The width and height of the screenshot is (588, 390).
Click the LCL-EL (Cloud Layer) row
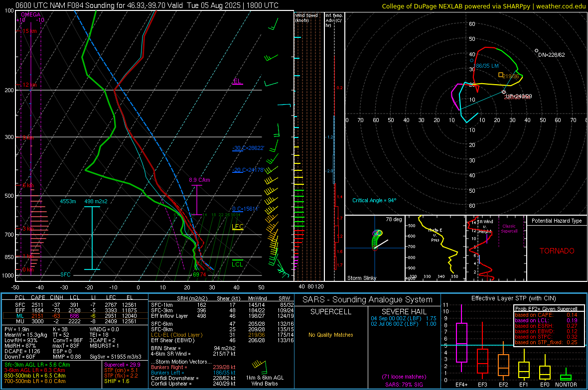click(222, 335)
